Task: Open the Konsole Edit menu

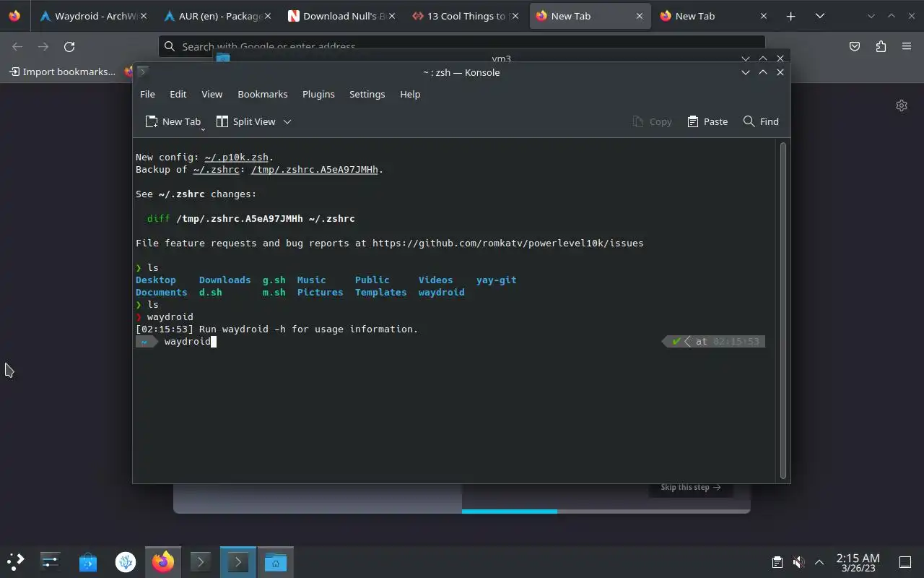Action: click(178, 94)
